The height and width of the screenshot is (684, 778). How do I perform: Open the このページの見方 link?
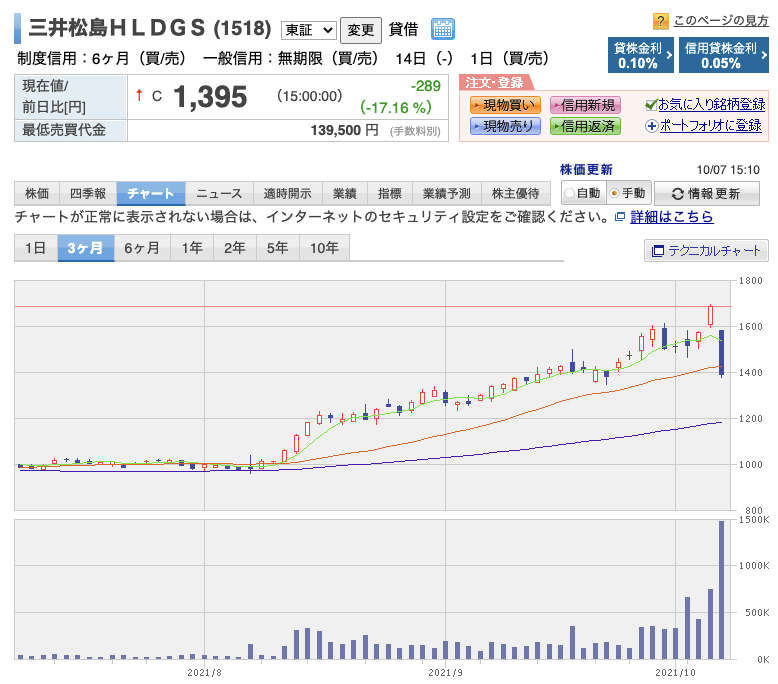tap(721, 21)
